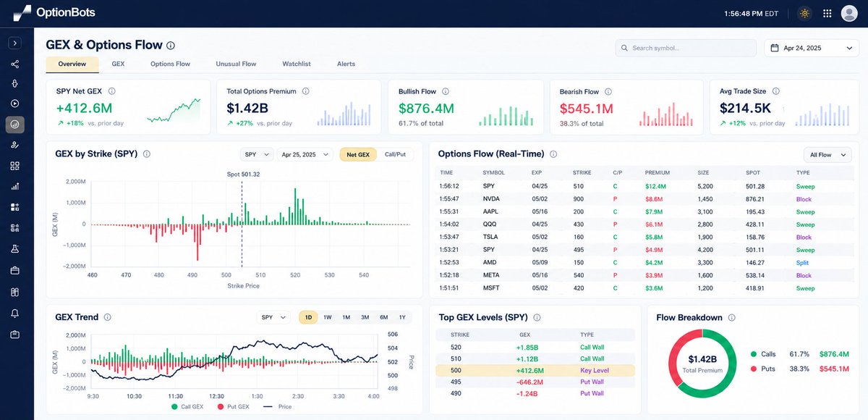
Task: Select the 1Y timeframe in GEX Trend
Action: [402, 317]
